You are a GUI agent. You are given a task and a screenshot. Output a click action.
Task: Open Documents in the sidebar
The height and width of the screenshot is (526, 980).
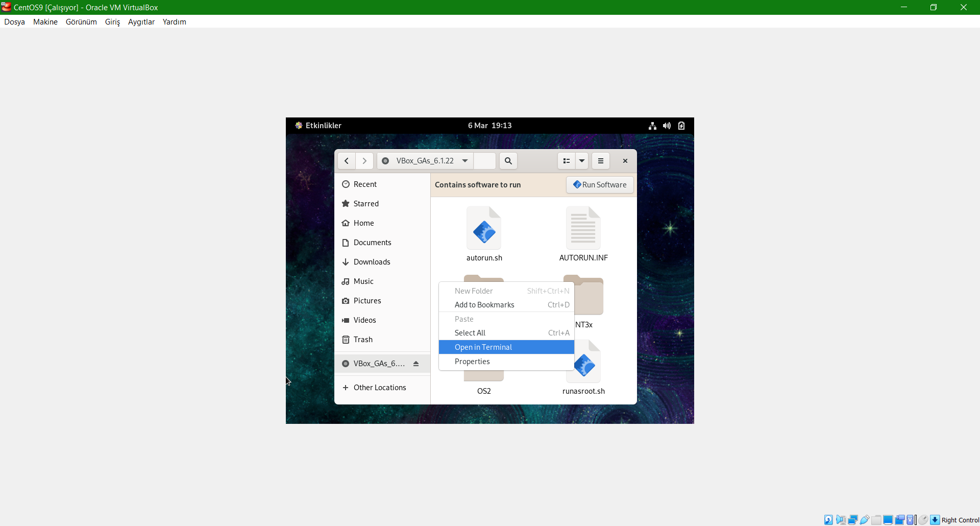click(x=382, y=243)
